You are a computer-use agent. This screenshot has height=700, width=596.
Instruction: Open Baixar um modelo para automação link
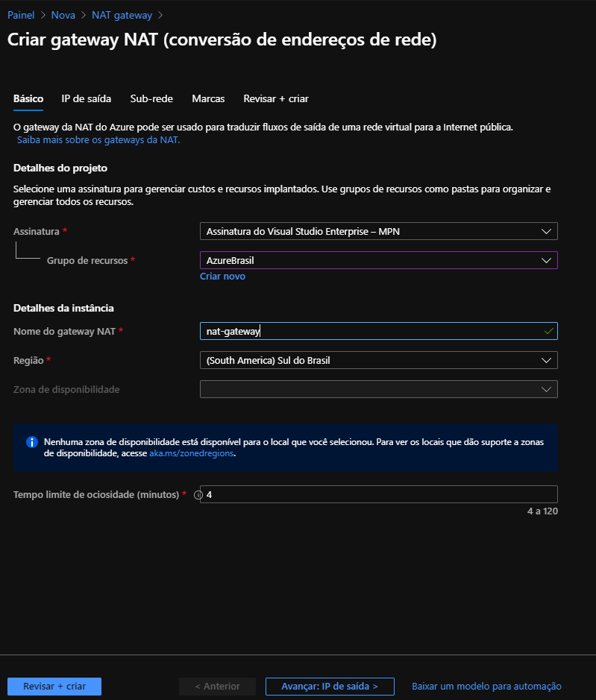coord(486,686)
